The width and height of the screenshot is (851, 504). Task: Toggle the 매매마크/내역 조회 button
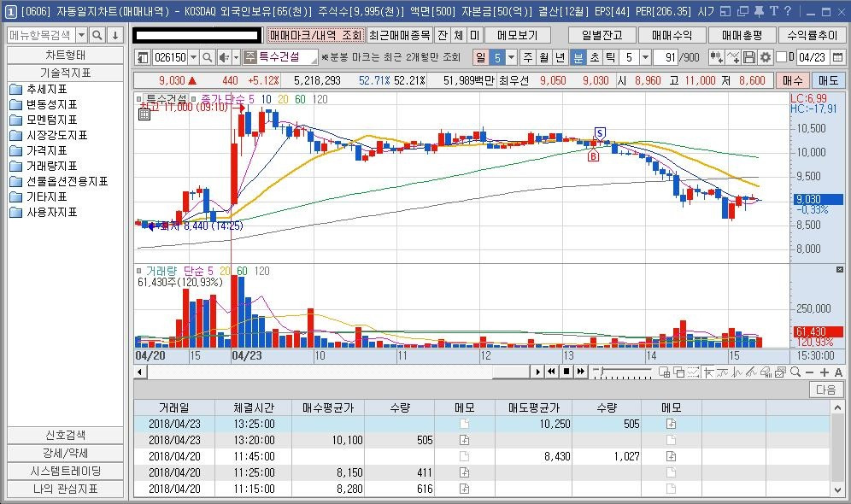pyautogui.click(x=315, y=35)
